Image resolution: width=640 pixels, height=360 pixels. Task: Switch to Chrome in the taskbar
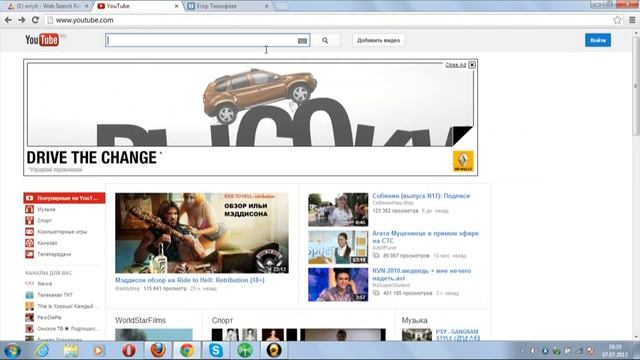point(187,351)
